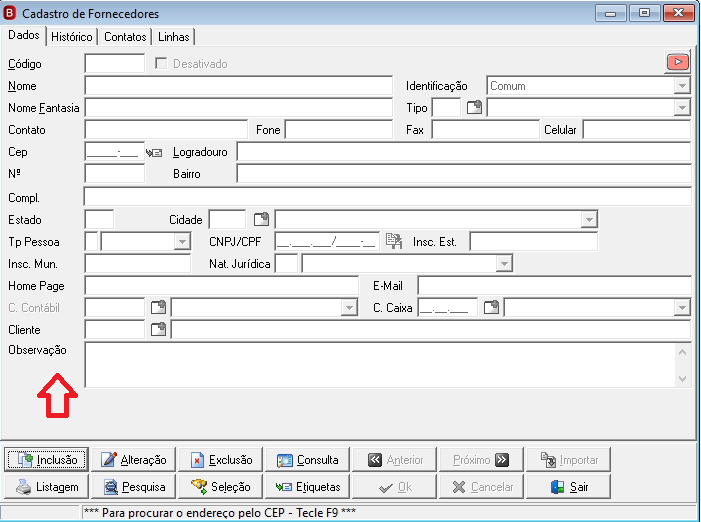The width and height of the screenshot is (701, 522).
Task: Click the Nome input field
Action: (239, 85)
